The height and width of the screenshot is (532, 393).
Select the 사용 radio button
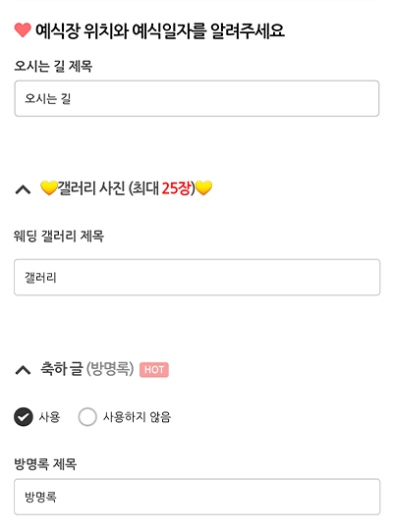coord(24,417)
